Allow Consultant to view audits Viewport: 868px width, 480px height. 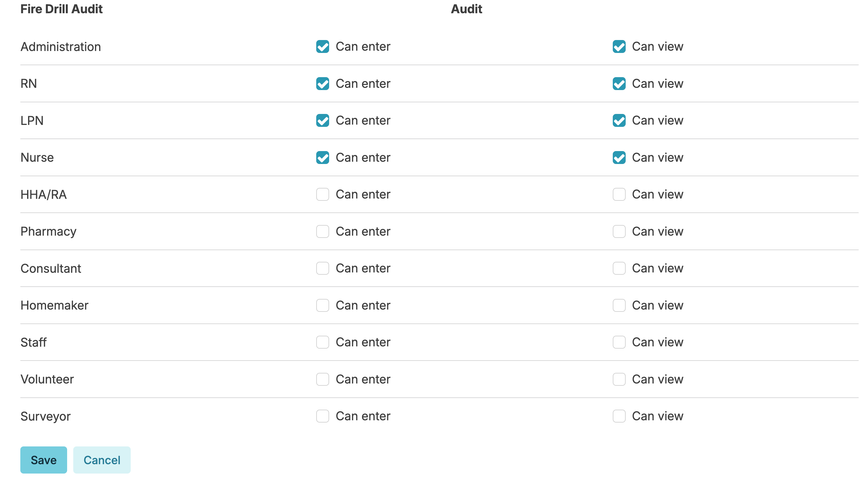click(619, 268)
